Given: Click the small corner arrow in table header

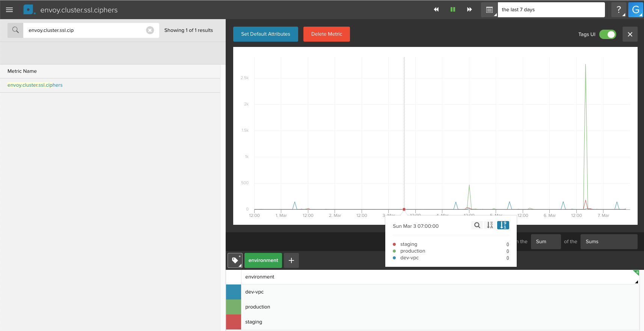Looking at the screenshot, I should [636, 282].
